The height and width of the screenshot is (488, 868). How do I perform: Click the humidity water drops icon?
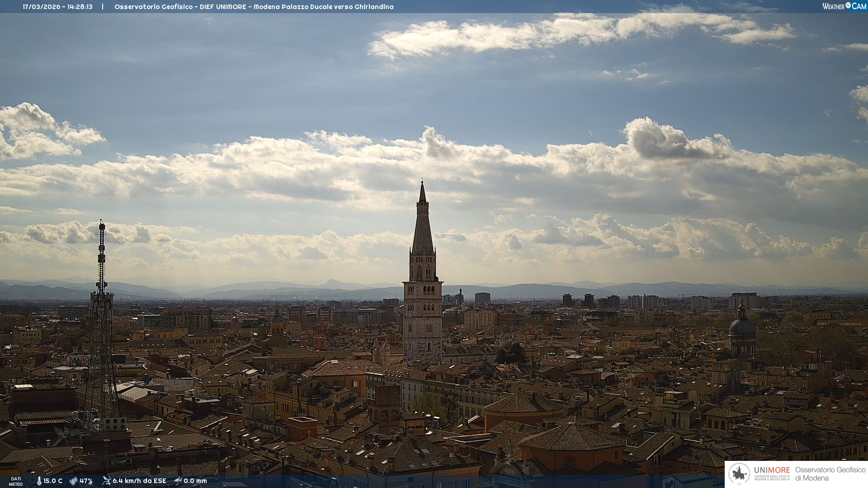[73, 481]
